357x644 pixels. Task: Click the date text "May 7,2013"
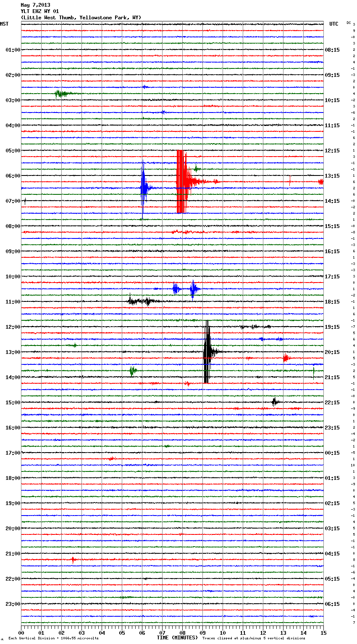[35, 5]
